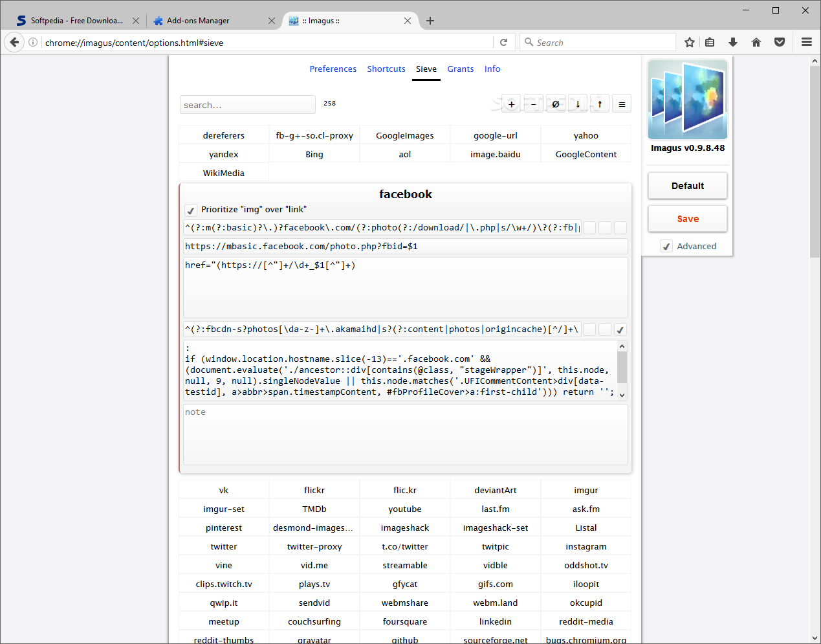The width and height of the screenshot is (821, 644).
Task: Expand the deviantArt rule
Action: click(x=496, y=490)
